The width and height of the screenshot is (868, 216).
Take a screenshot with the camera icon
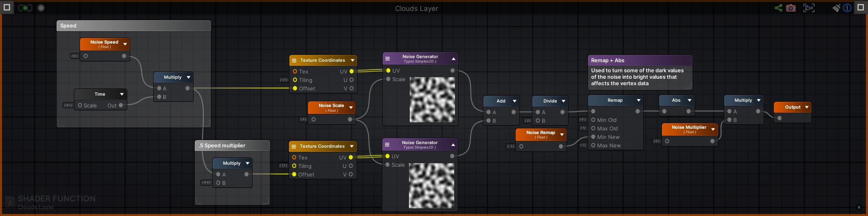point(791,8)
